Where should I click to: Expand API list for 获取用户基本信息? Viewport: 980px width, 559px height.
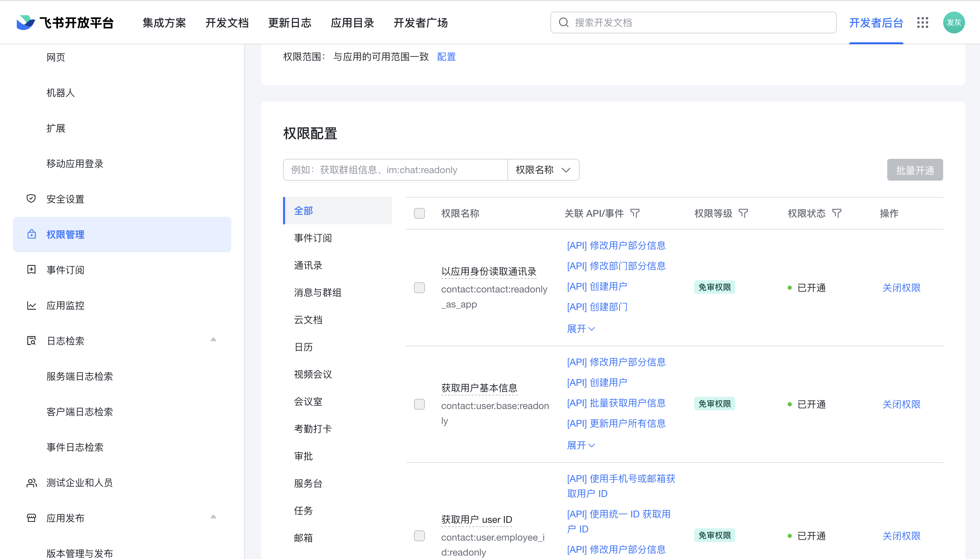[581, 446]
